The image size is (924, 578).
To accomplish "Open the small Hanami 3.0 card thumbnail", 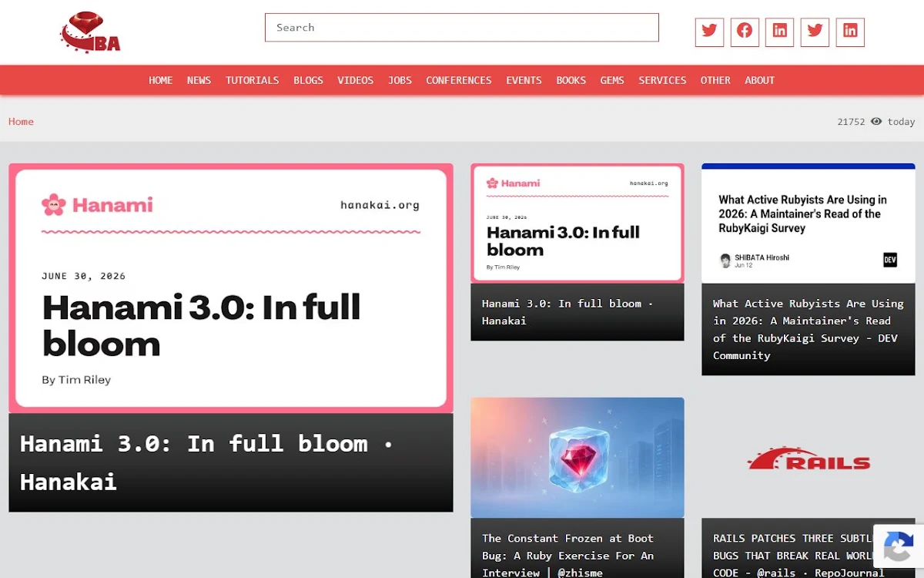I will 577,223.
